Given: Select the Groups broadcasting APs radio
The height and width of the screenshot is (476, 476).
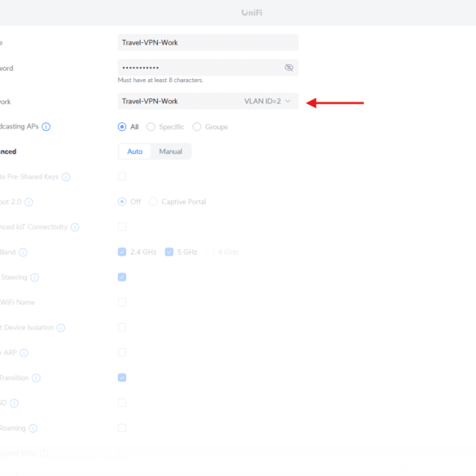Looking at the screenshot, I should tap(197, 127).
